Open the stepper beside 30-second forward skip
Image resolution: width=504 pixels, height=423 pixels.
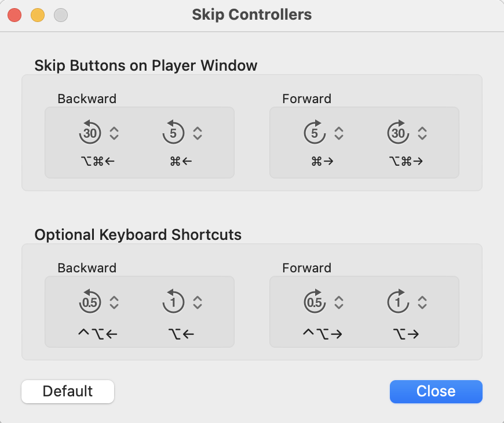422,133
